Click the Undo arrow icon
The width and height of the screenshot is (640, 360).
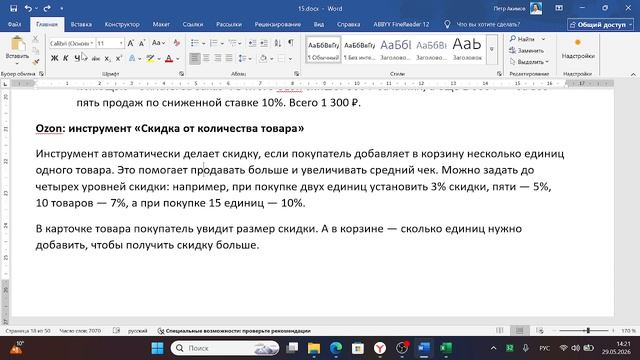[x=28, y=8]
